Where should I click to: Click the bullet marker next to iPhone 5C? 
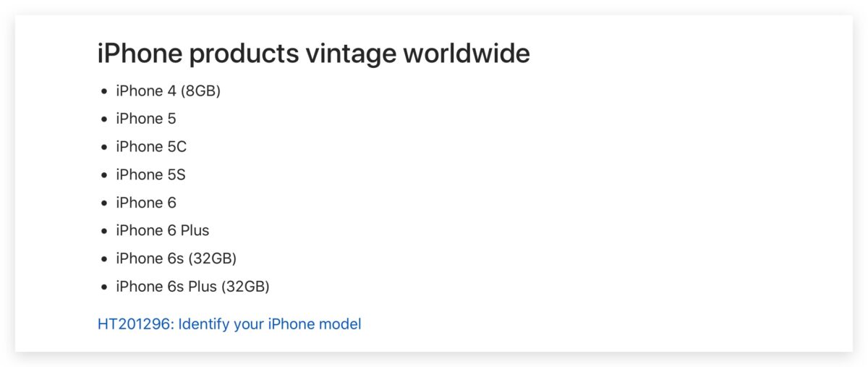coord(105,148)
